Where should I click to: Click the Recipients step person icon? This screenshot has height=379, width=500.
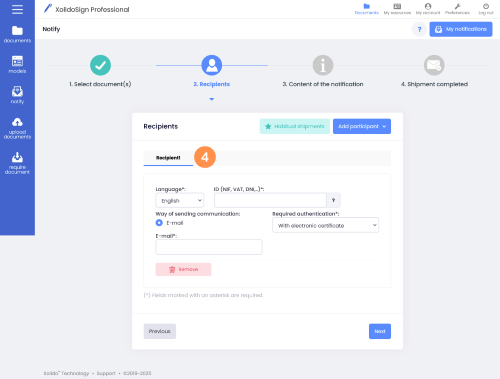212,65
